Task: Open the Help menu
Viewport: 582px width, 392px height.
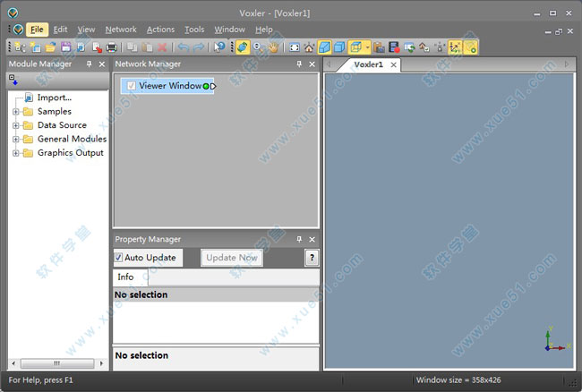Action: (263, 30)
